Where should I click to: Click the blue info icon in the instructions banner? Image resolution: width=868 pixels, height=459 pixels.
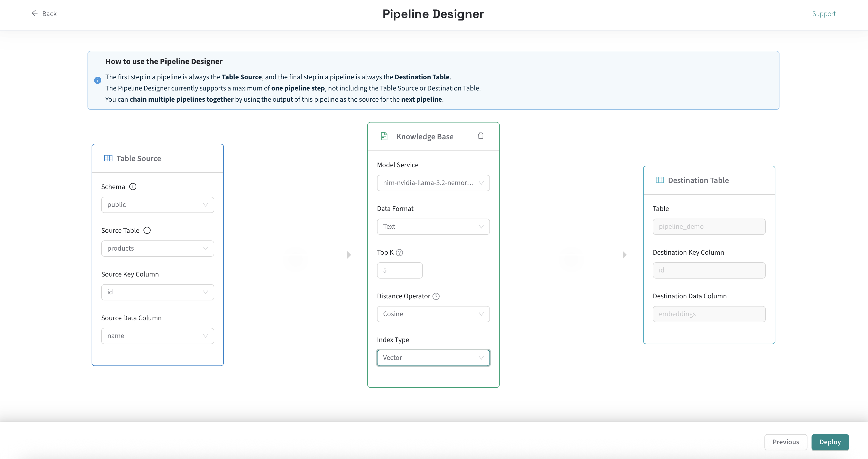click(98, 80)
